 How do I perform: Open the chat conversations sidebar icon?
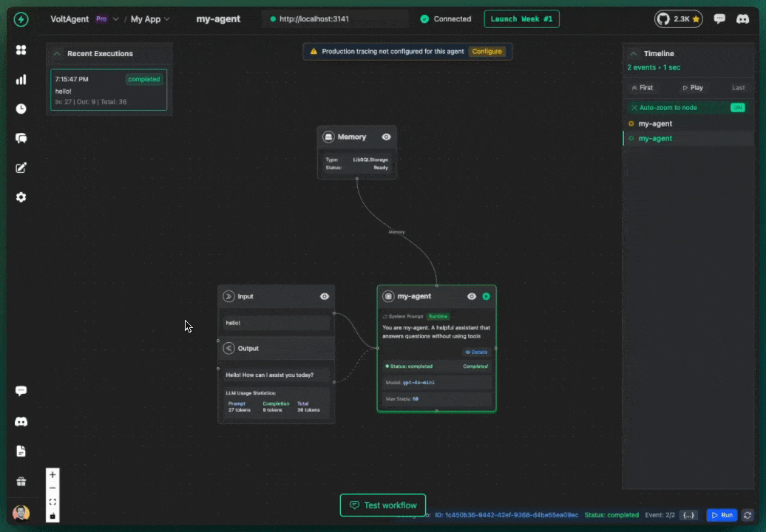click(21, 138)
